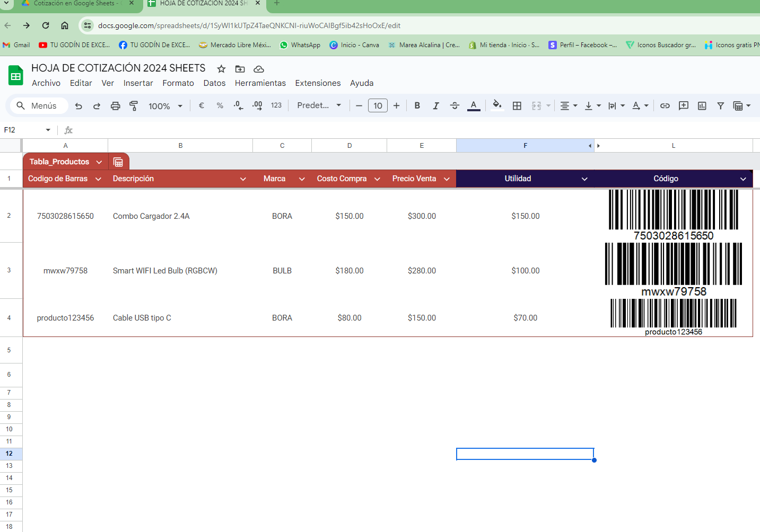Open Marca column dropdown arrow
This screenshot has height=532, width=760.
[302, 179]
